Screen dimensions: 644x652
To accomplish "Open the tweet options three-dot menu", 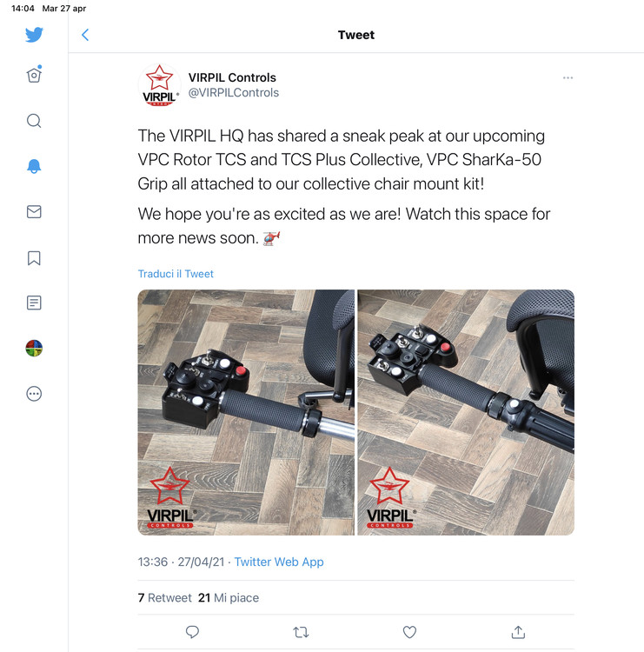I will (x=568, y=77).
